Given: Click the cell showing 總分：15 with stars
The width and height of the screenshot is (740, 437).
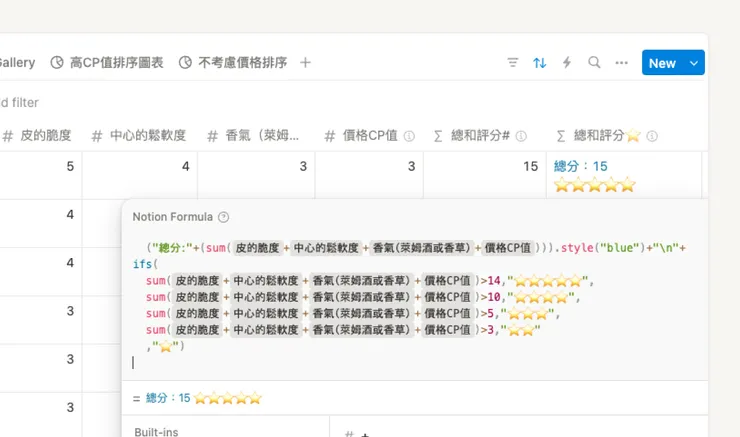Looking at the screenshot, I should coord(623,175).
